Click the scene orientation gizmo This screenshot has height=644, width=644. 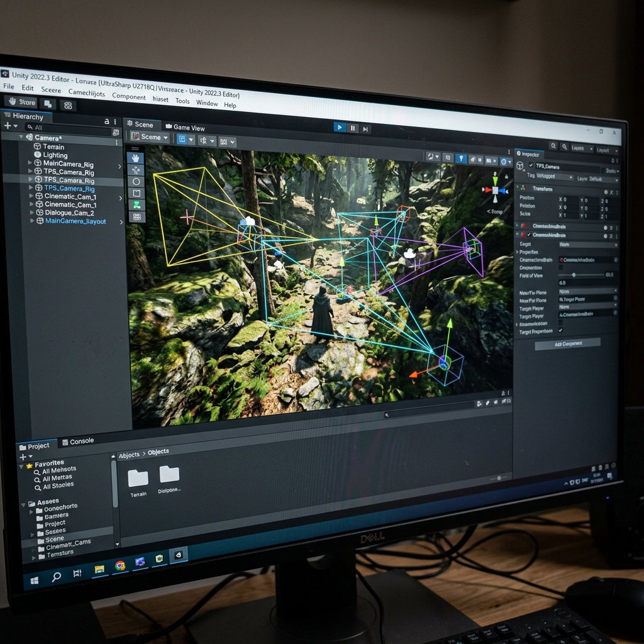pyautogui.click(x=495, y=190)
